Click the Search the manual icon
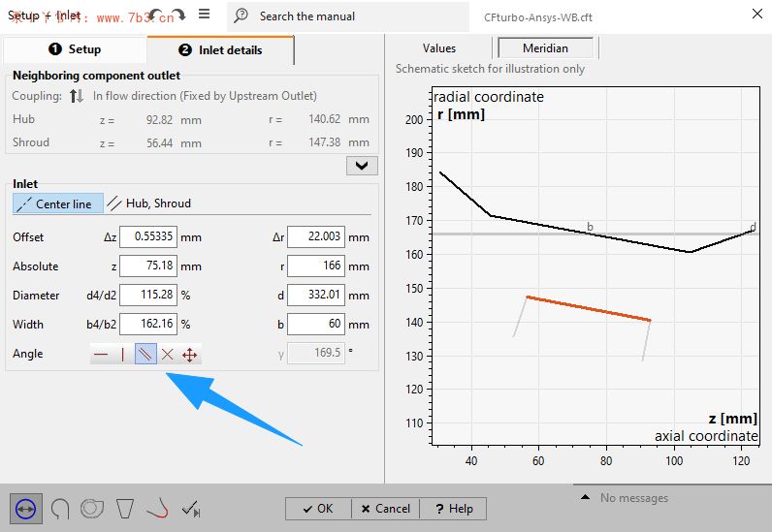This screenshot has height=532, width=772. 241,16
